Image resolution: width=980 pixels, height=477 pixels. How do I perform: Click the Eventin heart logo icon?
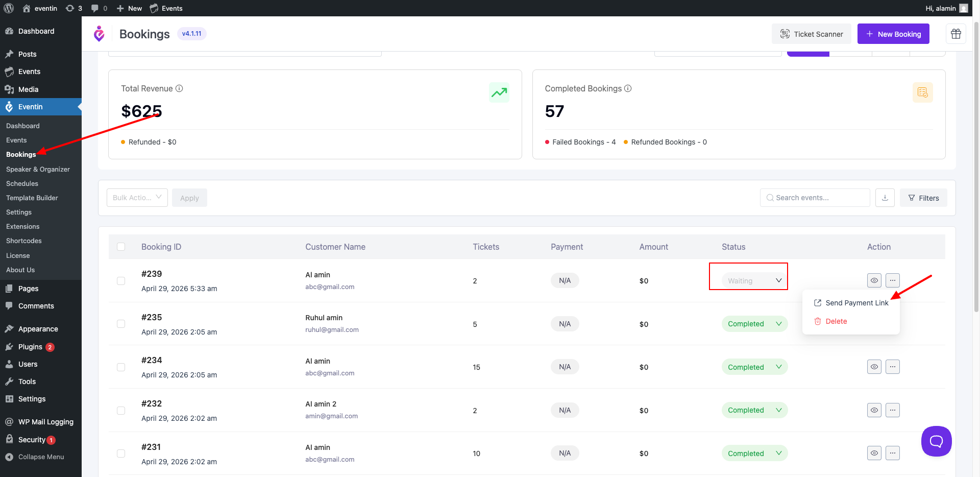tap(99, 34)
